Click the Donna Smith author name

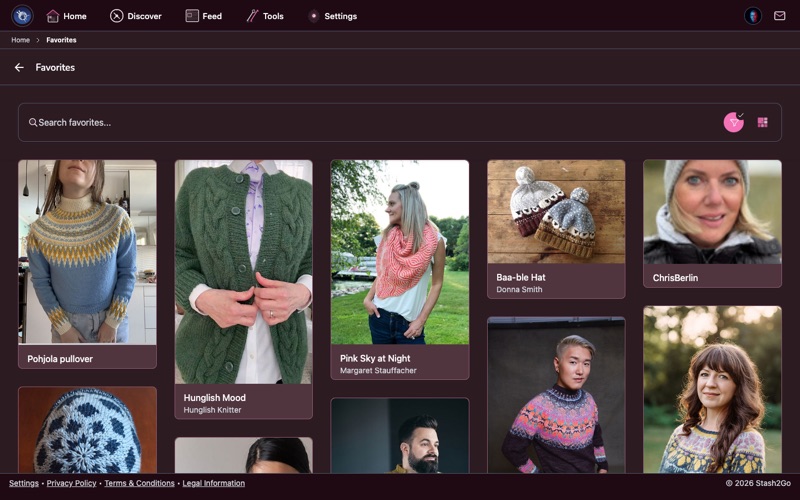pos(519,289)
